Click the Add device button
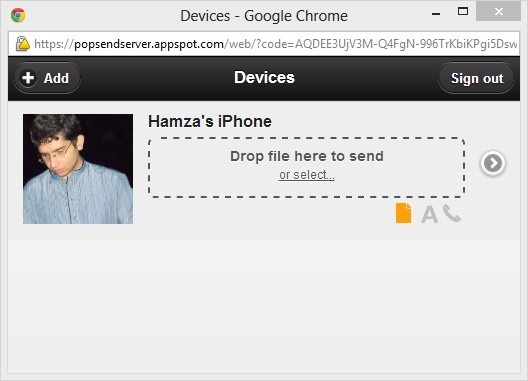The image size is (528, 381). [47, 78]
